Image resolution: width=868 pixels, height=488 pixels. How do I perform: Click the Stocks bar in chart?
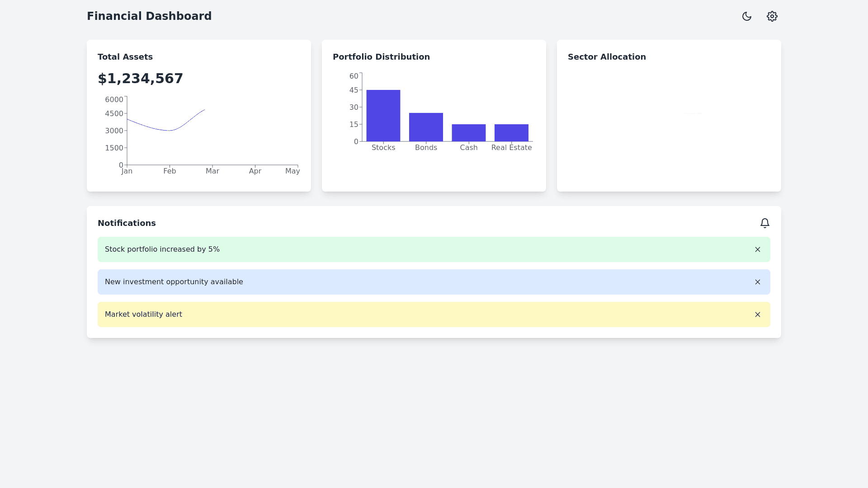pyautogui.click(x=383, y=116)
